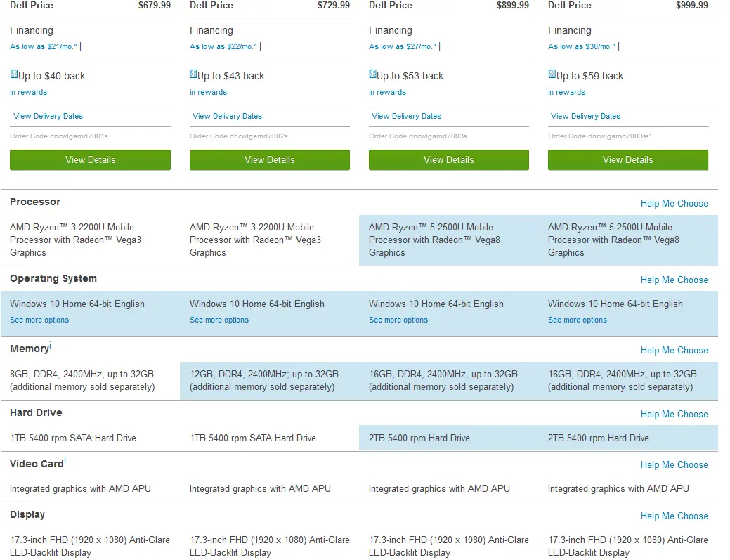Select order code dncwlgamd7002s text

click(x=238, y=136)
